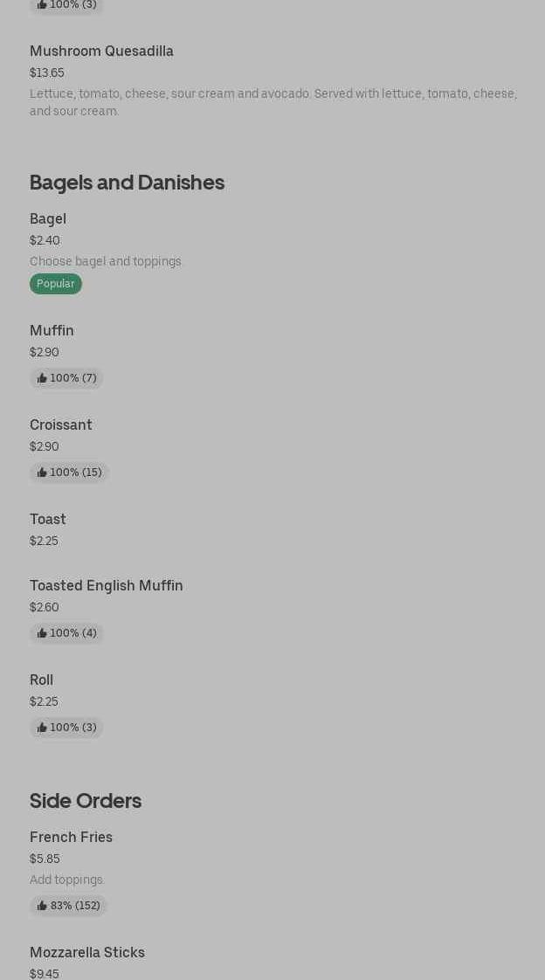Open the Toasted English Muffin item
Viewport: 545px width, 980px height.
pos(107,586)
